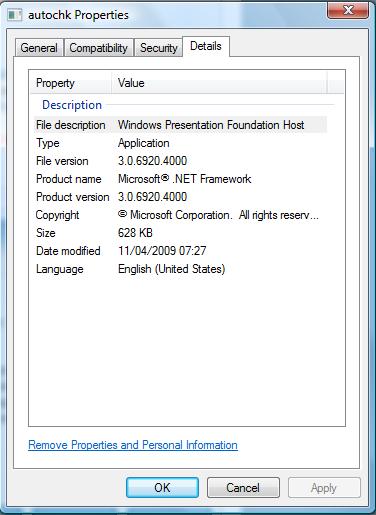Screen dimensions: 376x515
Task: Dismiss dialog with Cancel button
Action: (243, 488)
